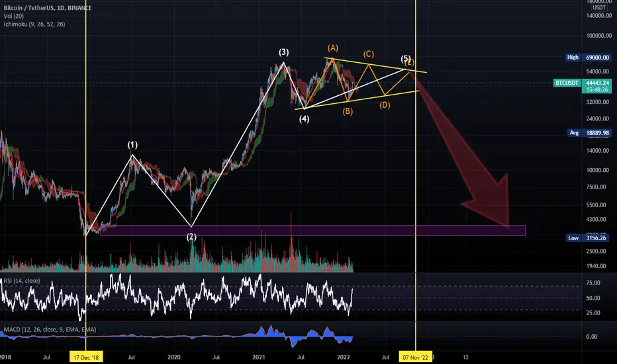Click 2021 on the time axis
This screenshot has width=617, height=364.
(x=259, y=357)
